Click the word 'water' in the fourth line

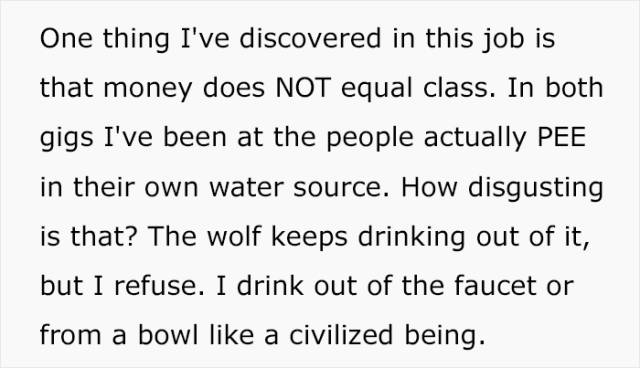pyautogui.click(x=246, y=188)
